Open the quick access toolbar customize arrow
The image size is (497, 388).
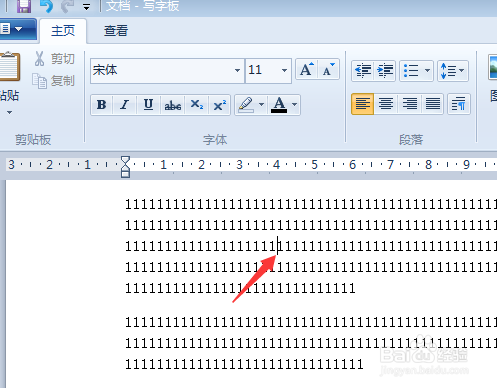[x=87, y=7]
